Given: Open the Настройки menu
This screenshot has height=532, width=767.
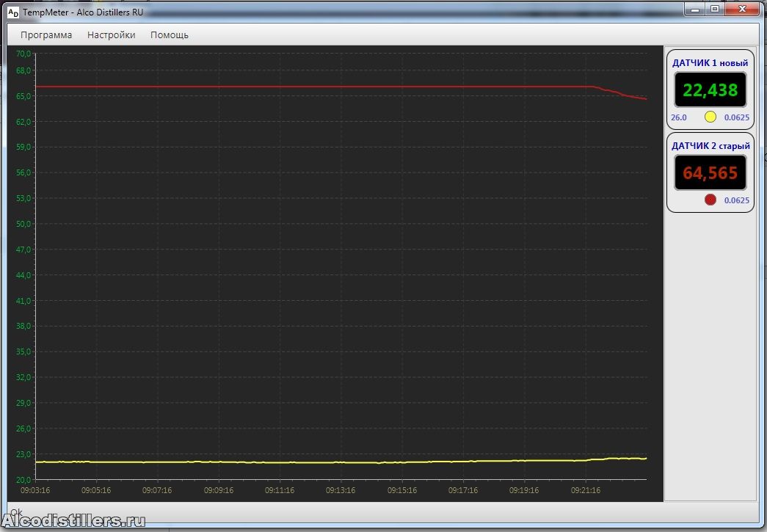Looking at the screenshot, I should tap(111, 34).
